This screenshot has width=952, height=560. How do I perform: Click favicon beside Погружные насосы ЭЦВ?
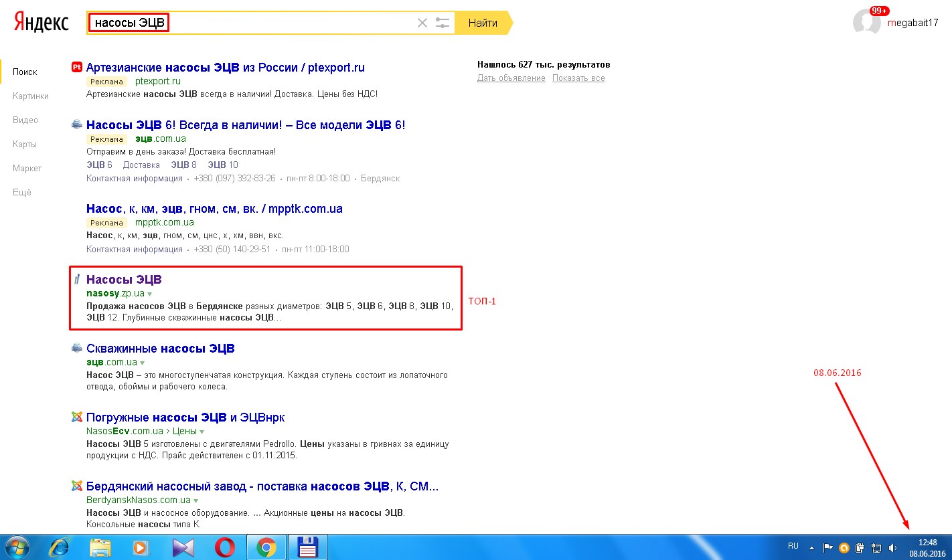(76, 417)
